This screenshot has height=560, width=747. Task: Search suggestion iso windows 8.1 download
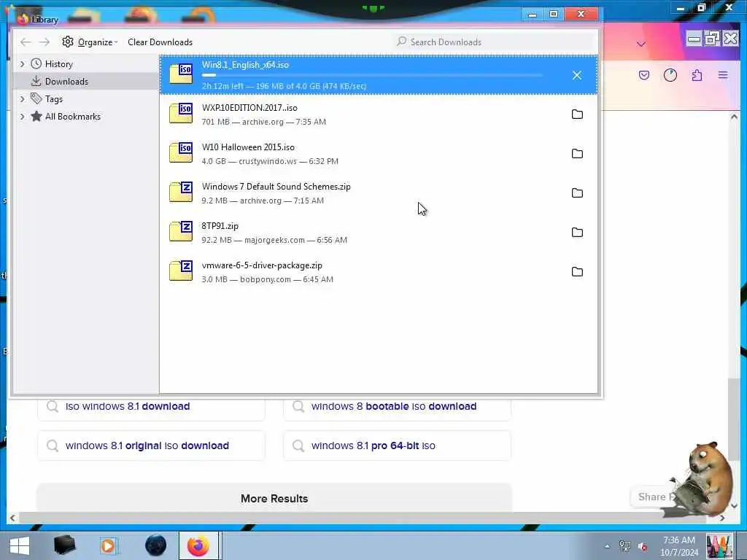(151, 407)
